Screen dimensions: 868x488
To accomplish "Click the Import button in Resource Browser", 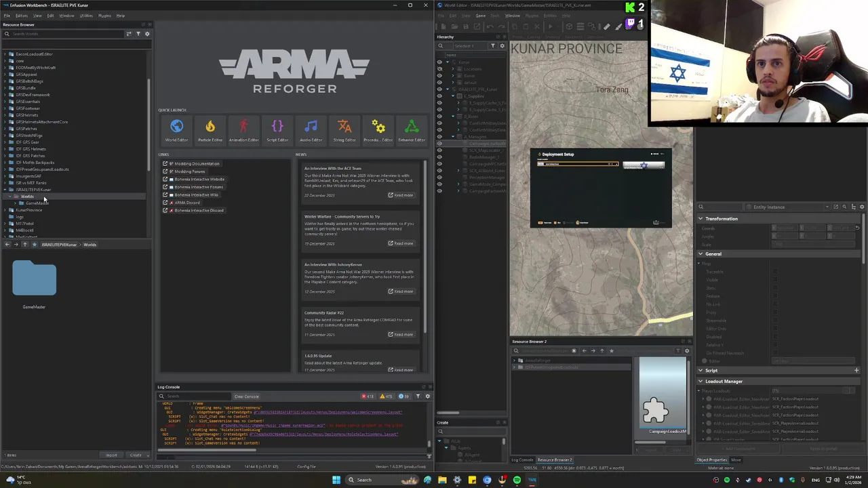I will (111, 455).
